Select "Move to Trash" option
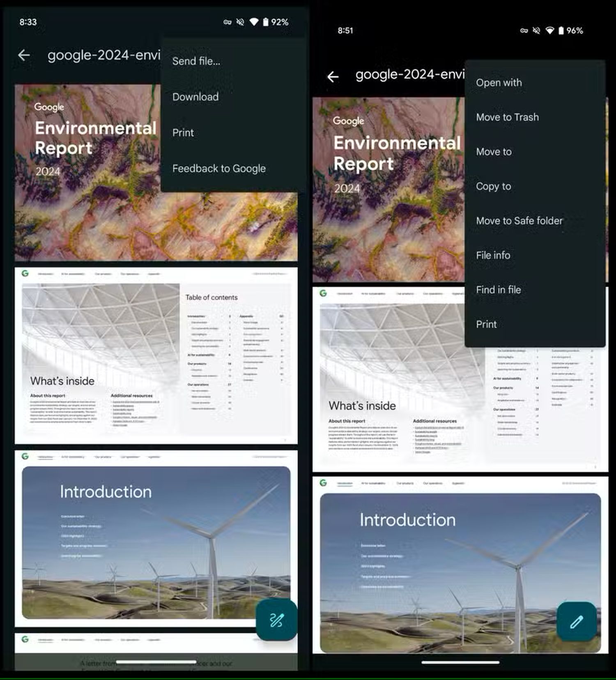This screenshot has height=680, width=616. (x=507, y=117)
